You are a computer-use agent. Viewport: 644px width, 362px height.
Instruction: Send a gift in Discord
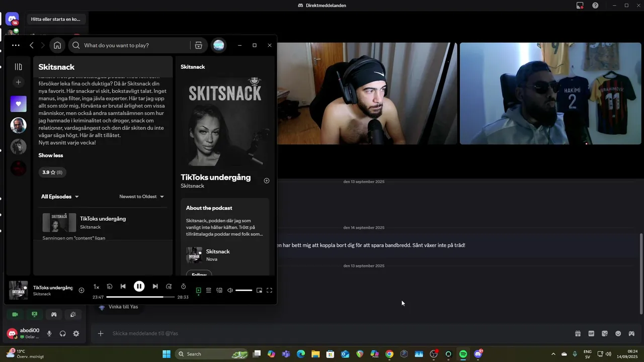pyautogui.click(x=578, y=333)
